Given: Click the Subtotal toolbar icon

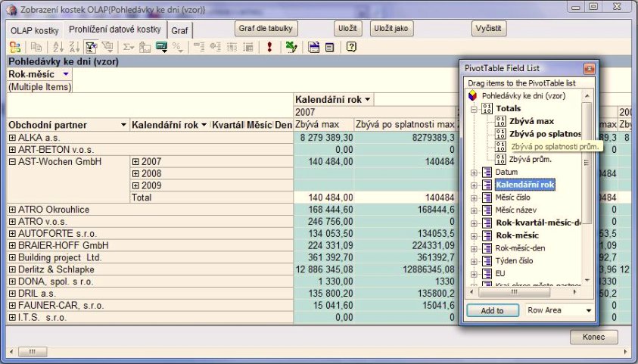Looking at the screenshot, I should (x=145, y=47).
